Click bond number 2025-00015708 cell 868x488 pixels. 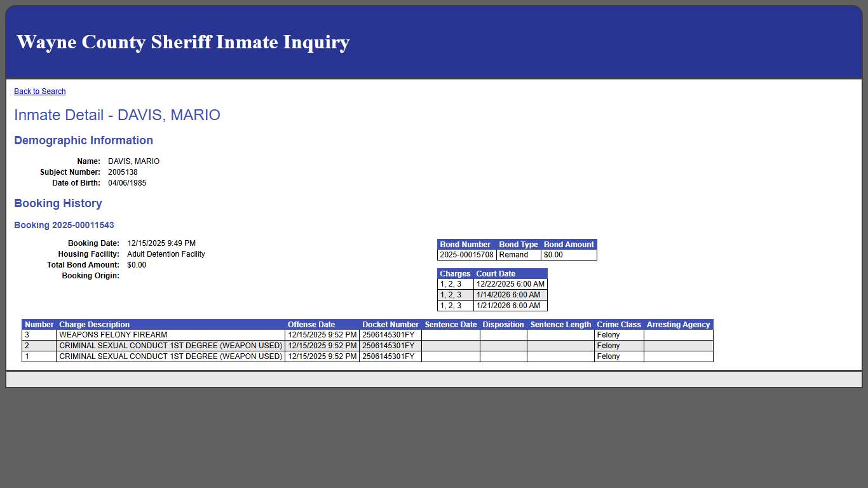pos(466,255)
